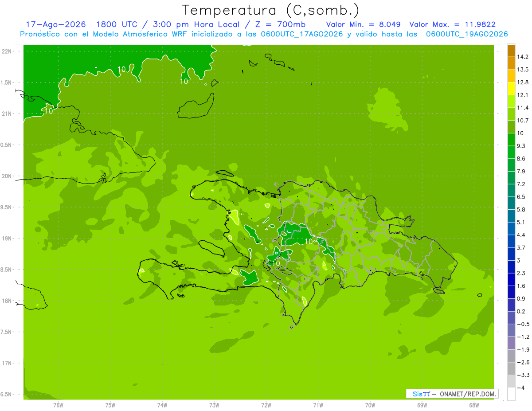Image resolution: width=532 pixels, height=411 pixels.
Task: Click the "71W" longitude label
Action: coord(318,405)
